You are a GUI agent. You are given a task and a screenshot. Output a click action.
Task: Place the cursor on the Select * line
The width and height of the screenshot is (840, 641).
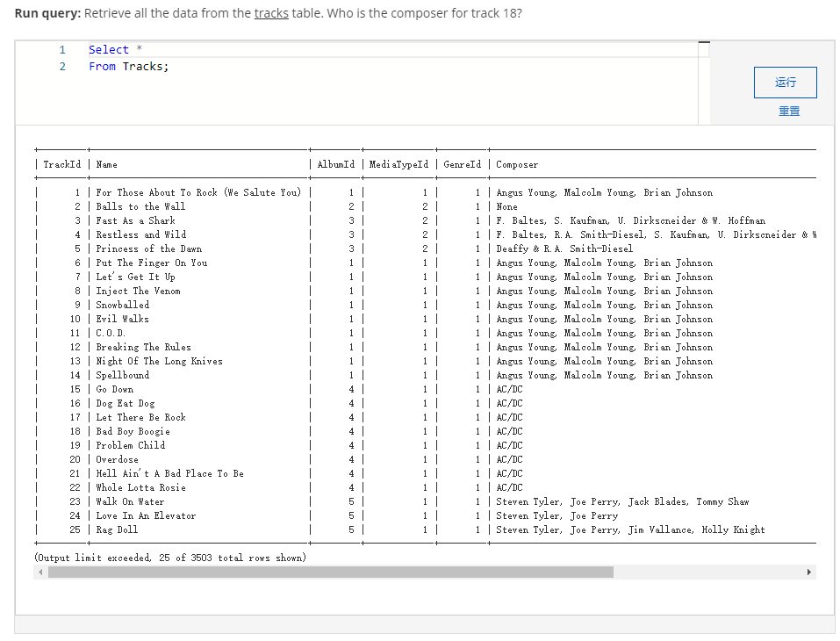(x=114, y=49)
